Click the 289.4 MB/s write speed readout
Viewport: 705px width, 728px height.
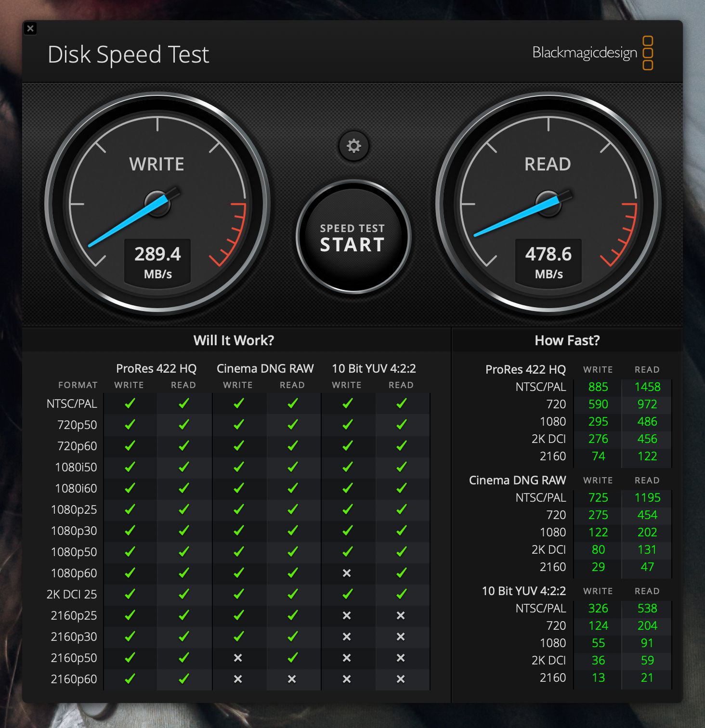[x=157, y=261]
